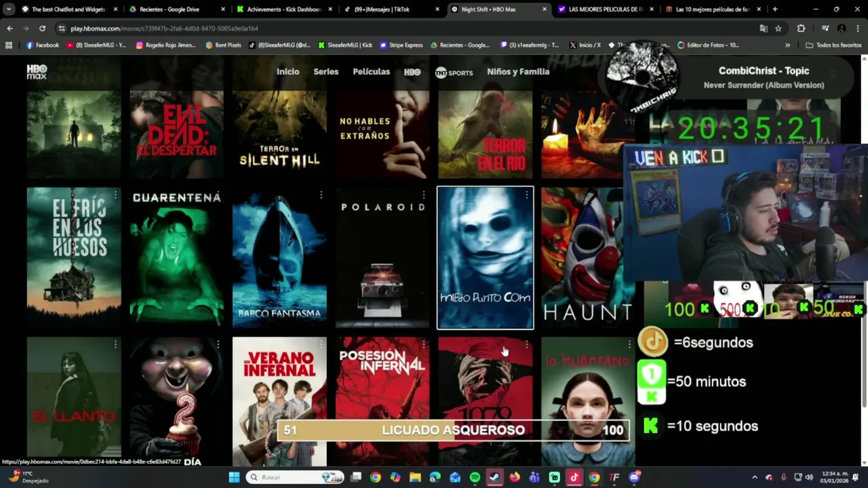Viewport: 868px width, 488px height.
Task: Launch Spotify from the taskbar
Action: [x=475, y=477]
